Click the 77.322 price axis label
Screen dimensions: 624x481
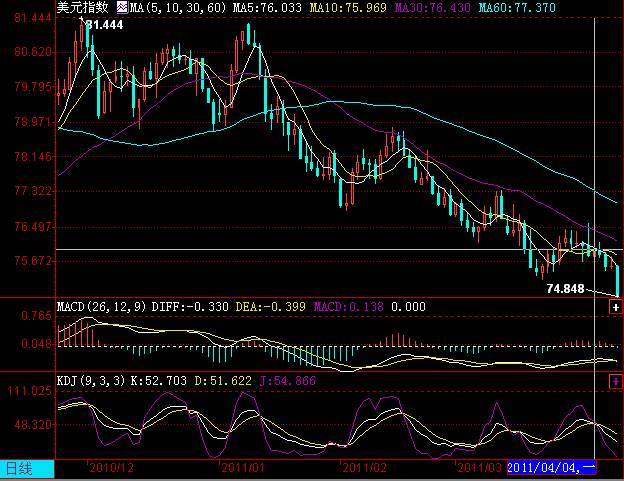pos(33,191)
